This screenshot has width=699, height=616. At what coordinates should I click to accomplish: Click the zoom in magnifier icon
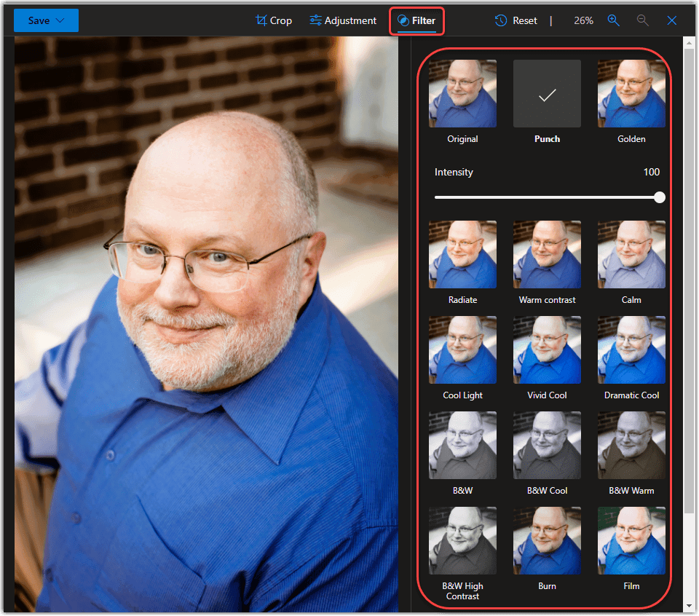click(x=614, y=20)
